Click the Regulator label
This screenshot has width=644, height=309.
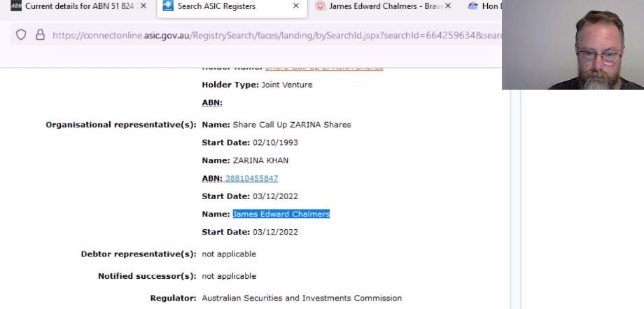[174, 298]
